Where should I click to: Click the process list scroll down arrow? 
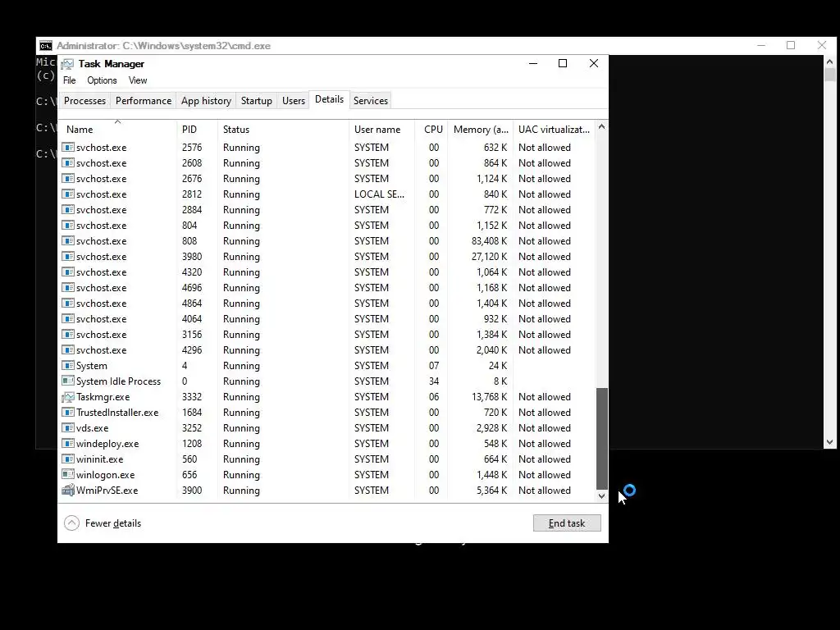coord(601,496)
